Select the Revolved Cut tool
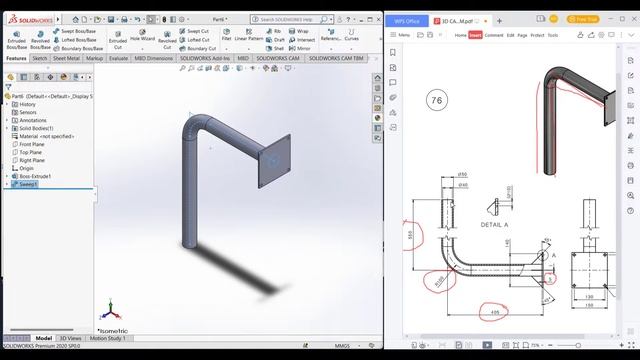Screen dimensions: 640x360 click(x=167, y=40)
